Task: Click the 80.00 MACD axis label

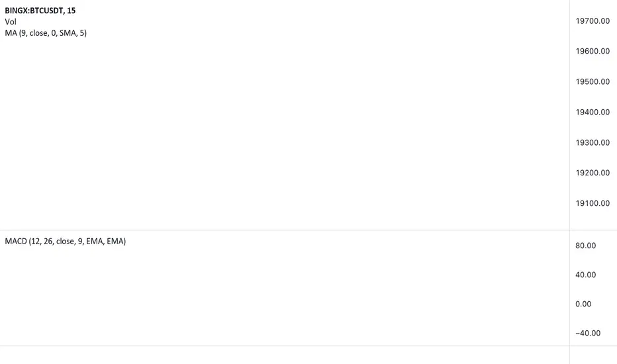Action: click(585, 246)
